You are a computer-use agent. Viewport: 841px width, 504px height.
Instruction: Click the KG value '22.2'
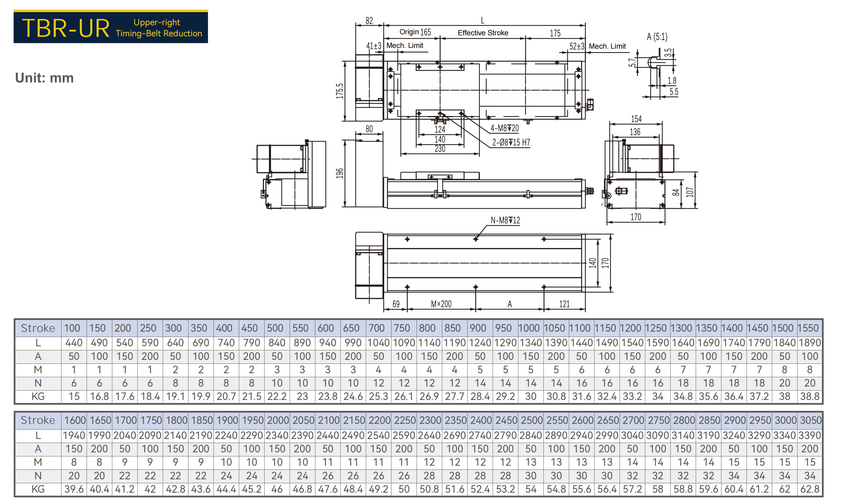tap(277, 396)
